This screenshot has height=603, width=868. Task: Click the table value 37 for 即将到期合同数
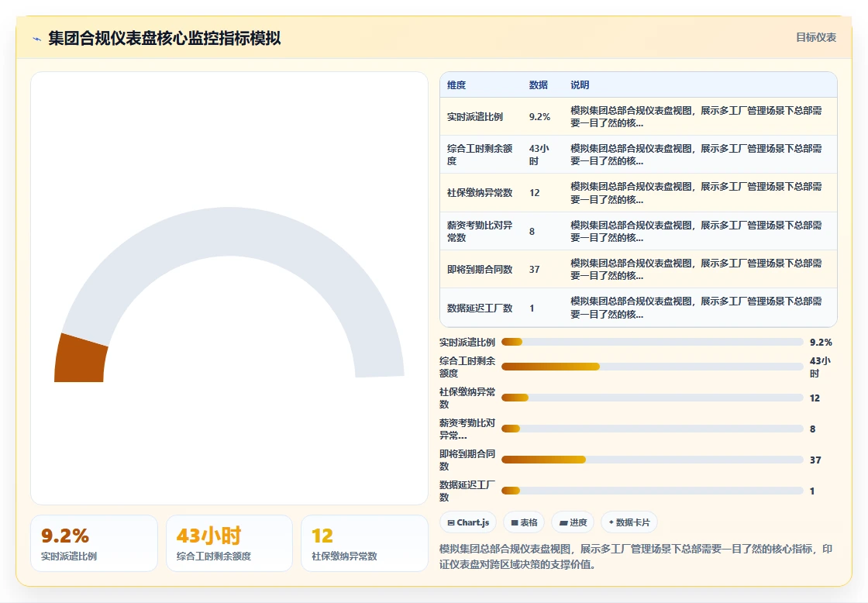pyautogui.click(x=534, y=269)
